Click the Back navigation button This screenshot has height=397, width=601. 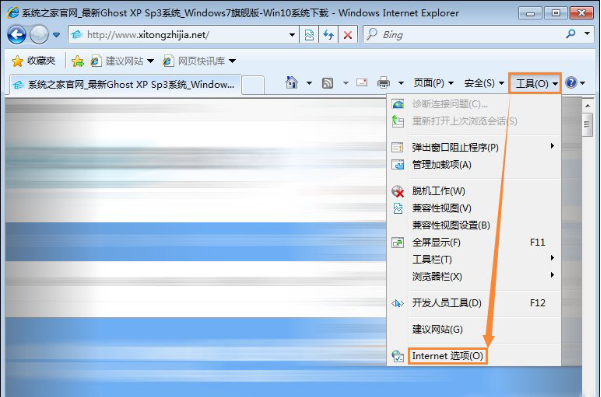(16, 35)
